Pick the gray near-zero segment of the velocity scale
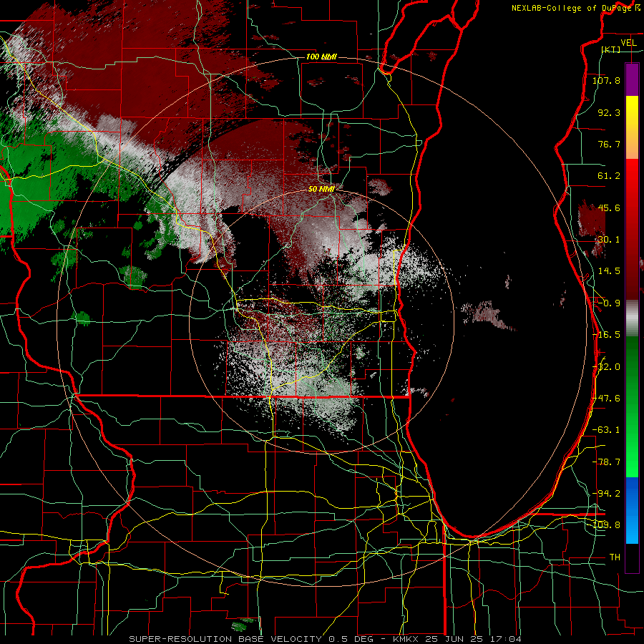This screenshot has width=644, height=644. pyautogui.click(x=632, y=318)
